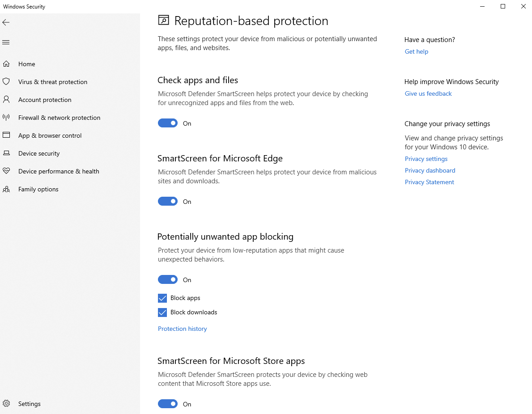Select the Family options people icon
The height and width of the screenshot is (414, 532).
(7, 189)
